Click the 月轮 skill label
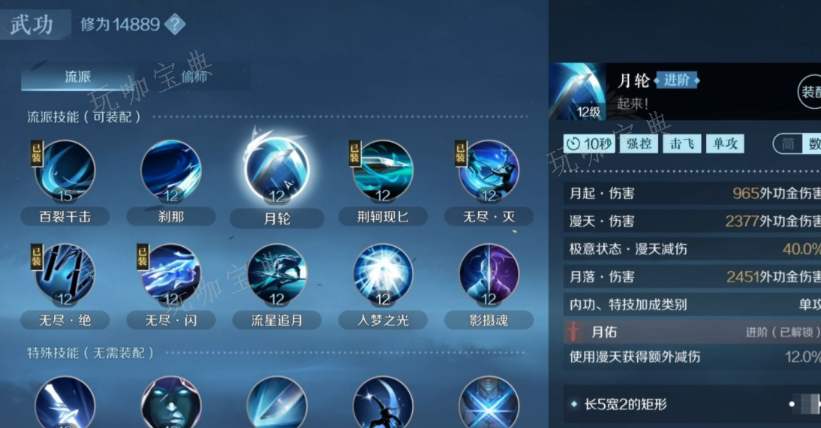Viewport: 821px width, 428px height. (x=277, y=218)
